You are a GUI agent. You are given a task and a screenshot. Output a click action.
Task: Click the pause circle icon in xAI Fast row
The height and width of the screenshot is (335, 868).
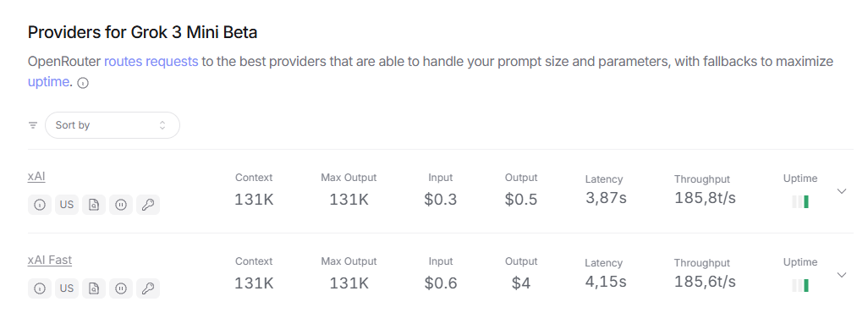[x=121, y=288]
